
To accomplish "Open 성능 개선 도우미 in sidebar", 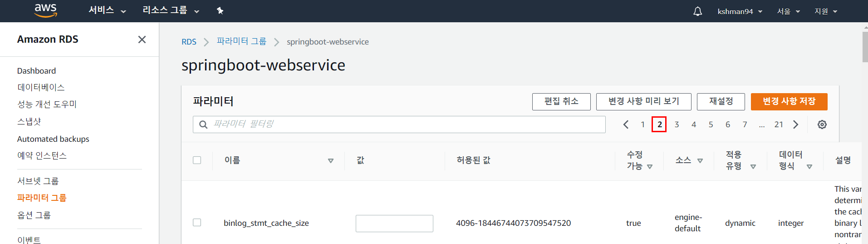I will pyautogui.click(x=47, y=104).
